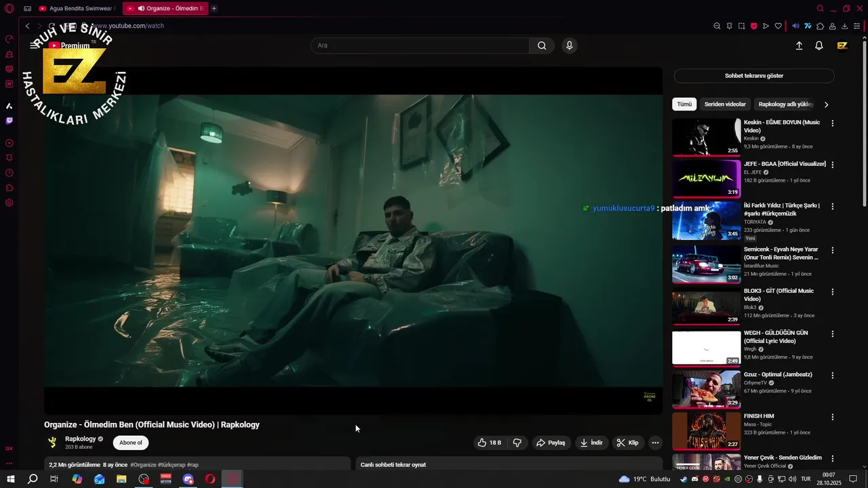The width and height of the screenshot is (868, 488).
Task: Select the Rapkology adlı yükleyen chip
Action: [785, 104]
